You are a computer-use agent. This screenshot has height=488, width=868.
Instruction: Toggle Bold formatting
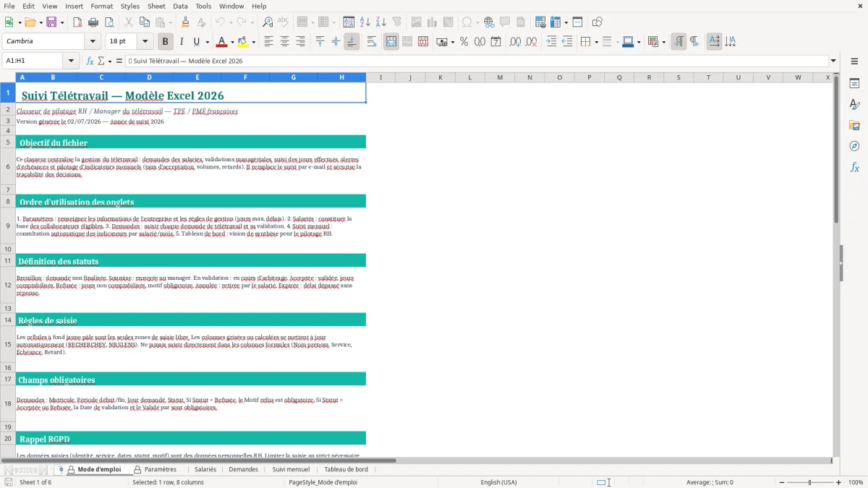tap(165, 42)
